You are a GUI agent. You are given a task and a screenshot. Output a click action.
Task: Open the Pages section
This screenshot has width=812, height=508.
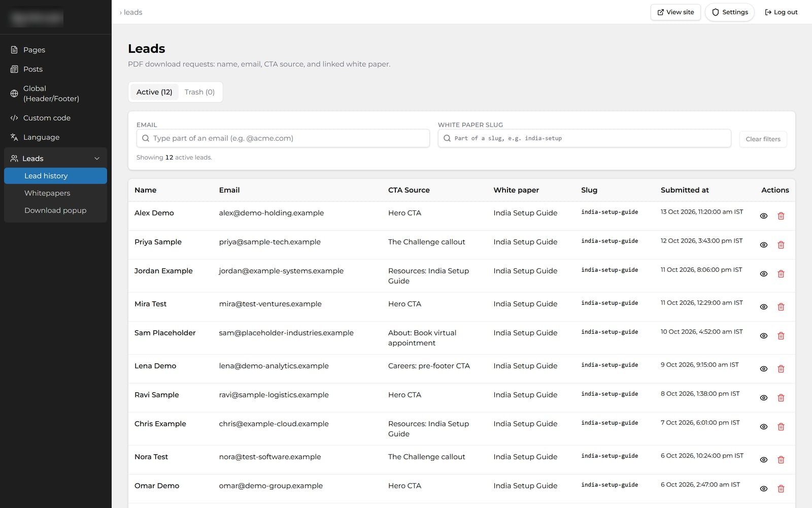point(55,50)
